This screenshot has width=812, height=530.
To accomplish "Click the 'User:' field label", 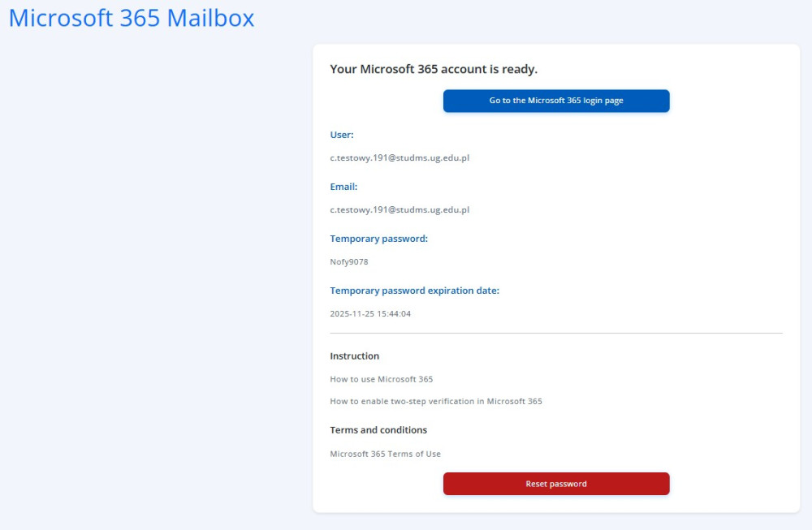I will pos(342,135).
